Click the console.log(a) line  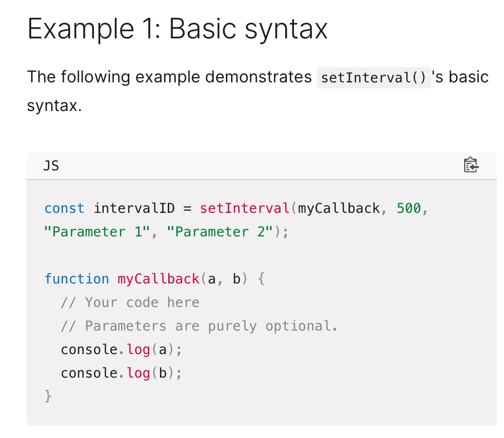(121, 349)
